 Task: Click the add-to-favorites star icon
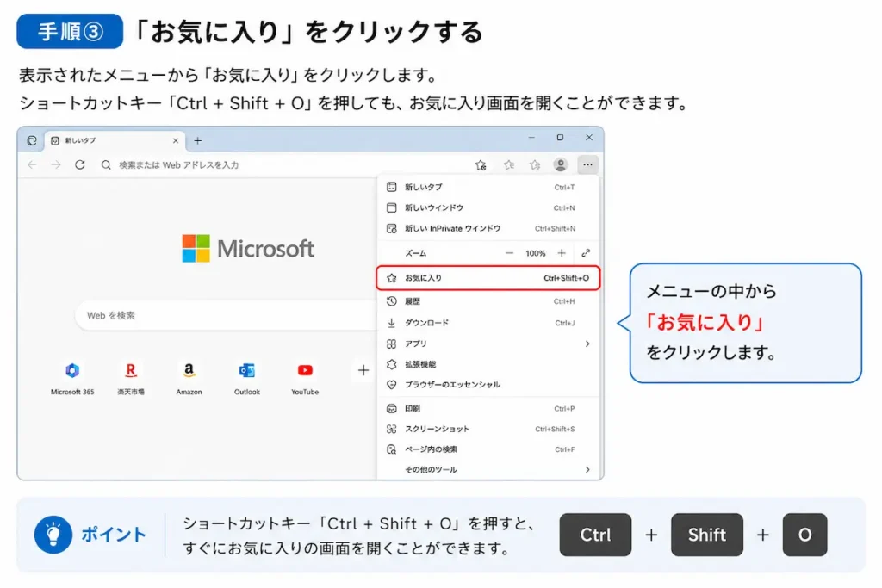481,164
